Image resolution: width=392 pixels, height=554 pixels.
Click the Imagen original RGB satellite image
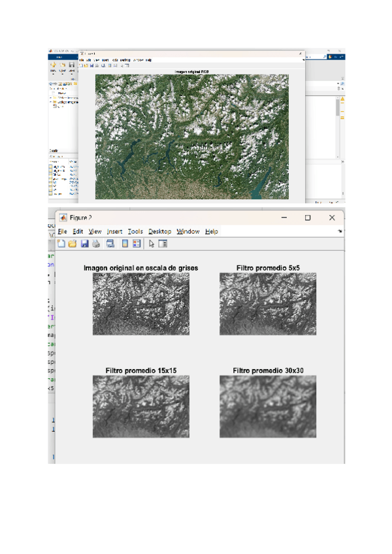point(191,136)
